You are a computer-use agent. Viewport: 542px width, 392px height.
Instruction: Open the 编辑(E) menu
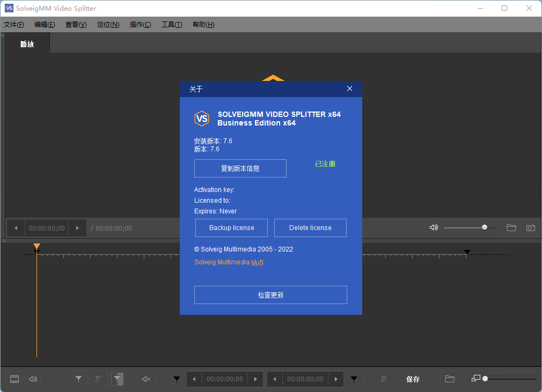[45, 25]
